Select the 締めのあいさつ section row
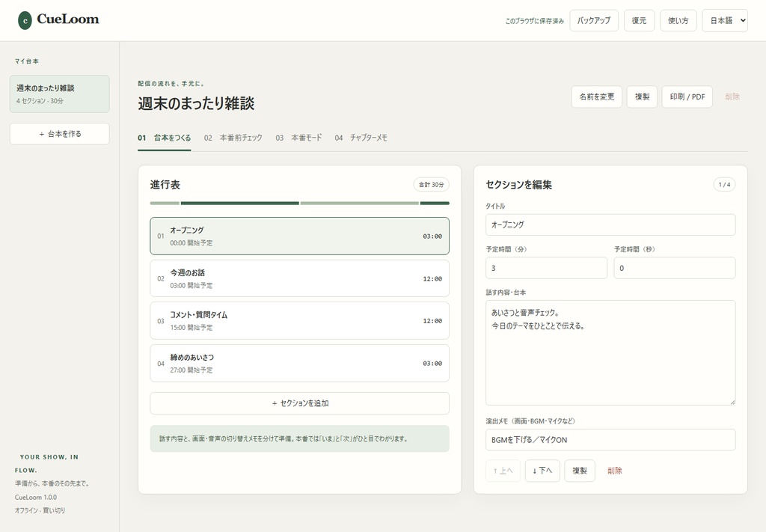 (x=299, y=363)
